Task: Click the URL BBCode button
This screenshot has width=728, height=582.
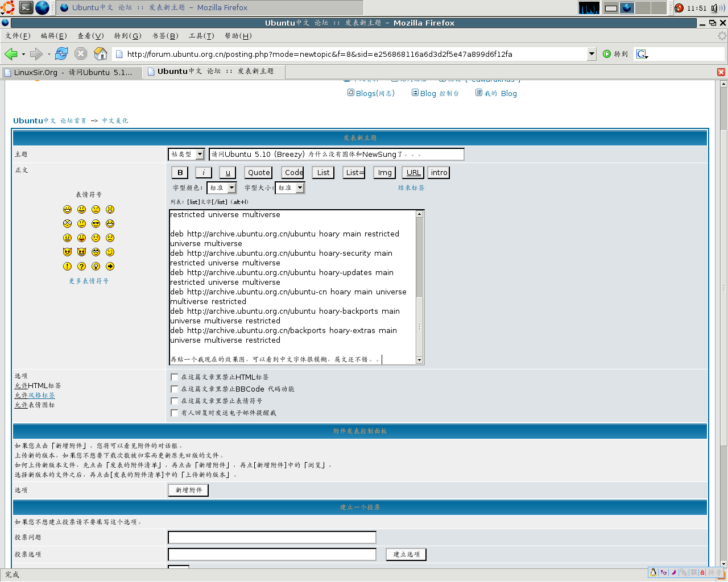Action: [413, 173]
